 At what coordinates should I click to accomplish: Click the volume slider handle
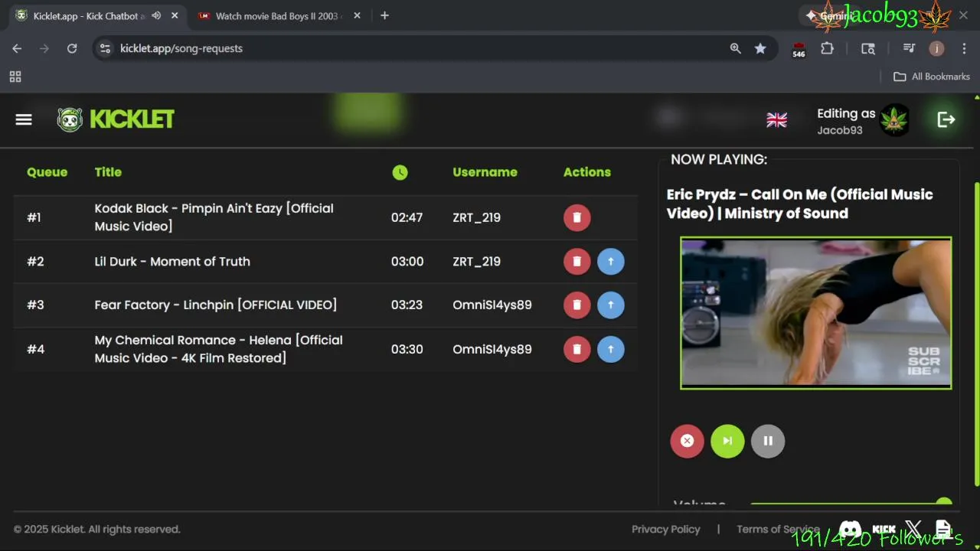coord(944,503)
